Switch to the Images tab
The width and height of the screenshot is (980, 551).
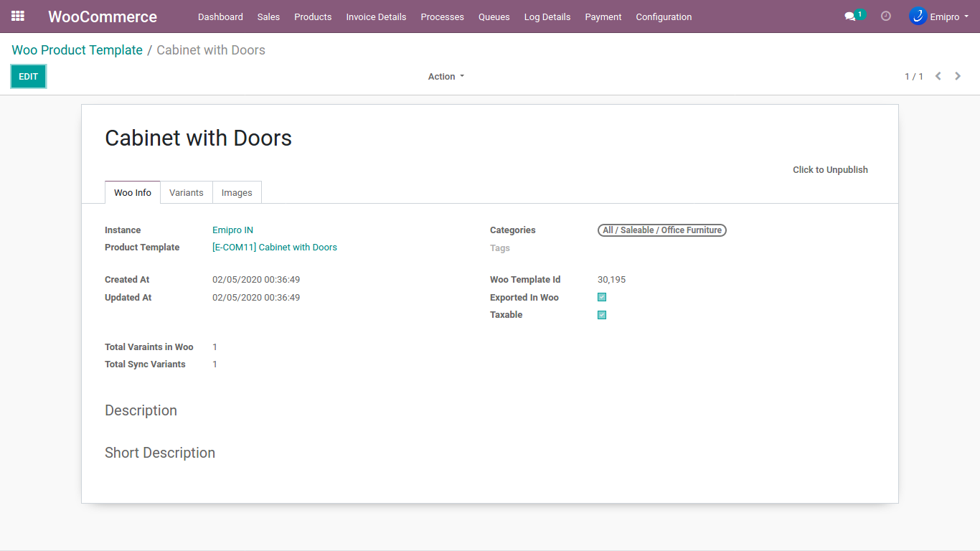(237, 192)
